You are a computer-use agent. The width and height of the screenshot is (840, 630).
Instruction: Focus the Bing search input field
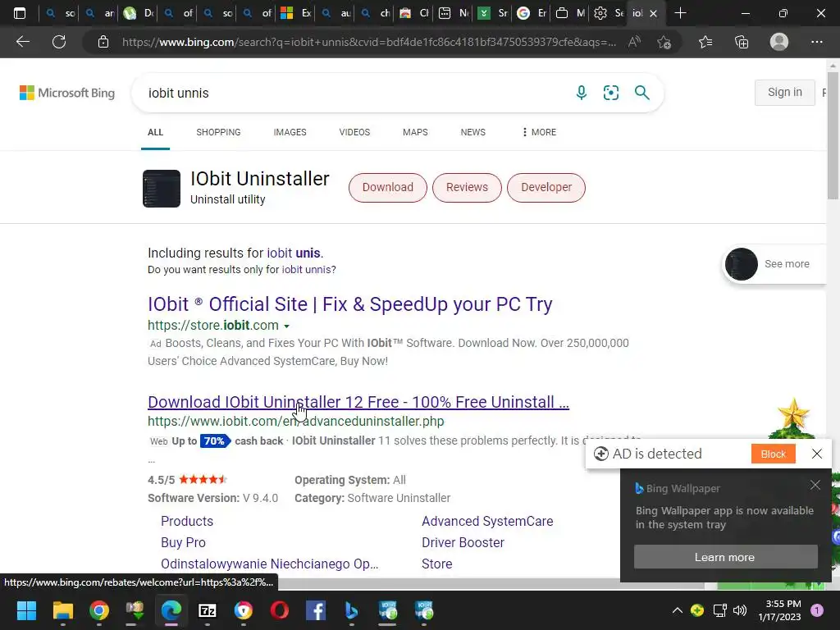click(x=354, y=93)
